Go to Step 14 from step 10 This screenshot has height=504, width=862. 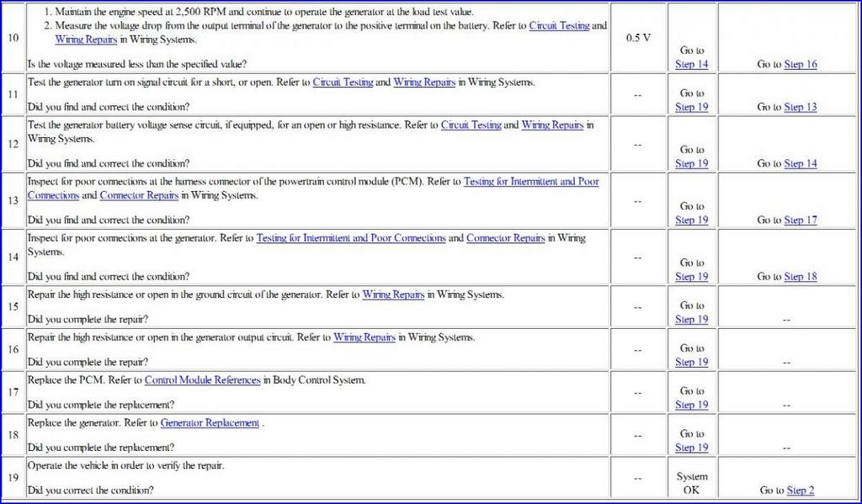692,64
